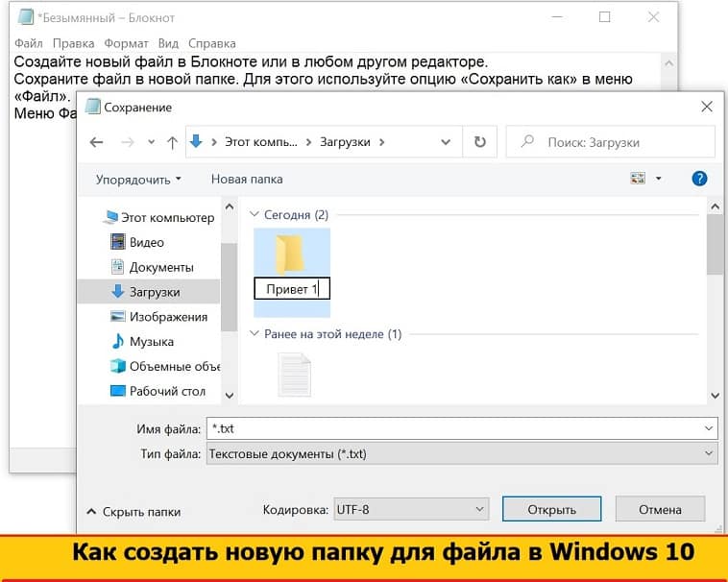
Task: Open 'Рабочий стол' in the sidebar
Action: click(158, 391)
